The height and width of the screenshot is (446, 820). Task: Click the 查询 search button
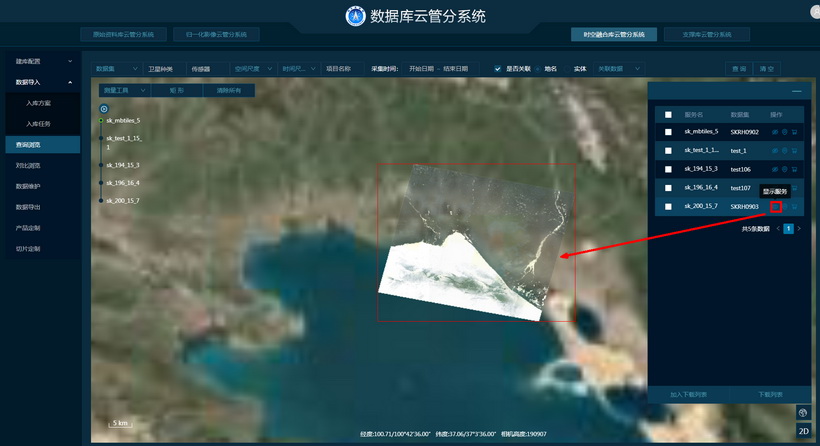click(x=739, y=69)
